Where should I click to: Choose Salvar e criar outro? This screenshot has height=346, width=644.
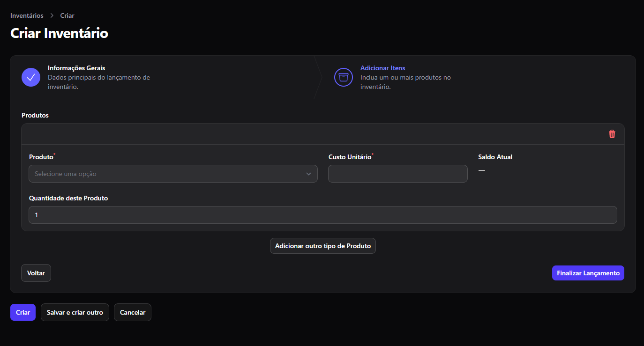(x=75, y=312)
